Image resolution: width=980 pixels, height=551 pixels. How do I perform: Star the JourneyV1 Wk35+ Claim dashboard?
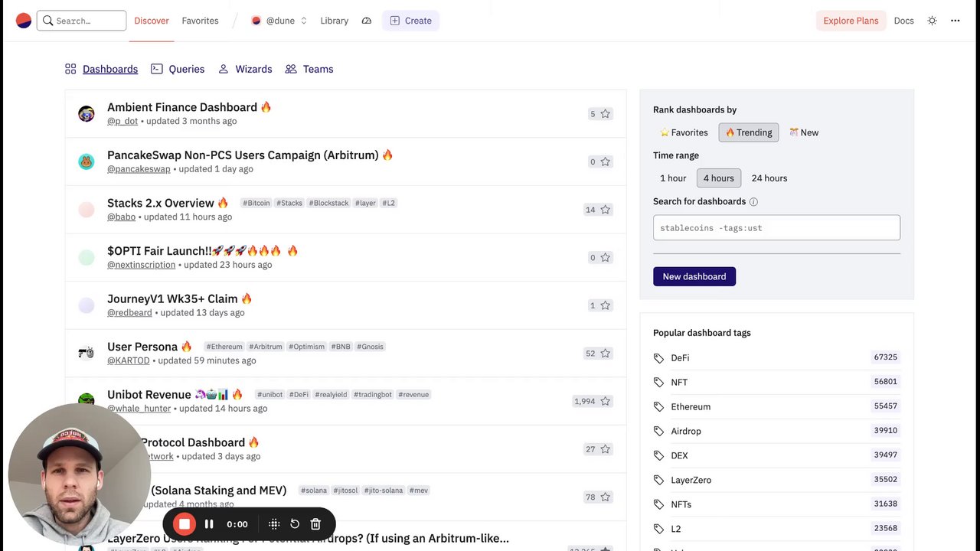[x=605, y=305]
